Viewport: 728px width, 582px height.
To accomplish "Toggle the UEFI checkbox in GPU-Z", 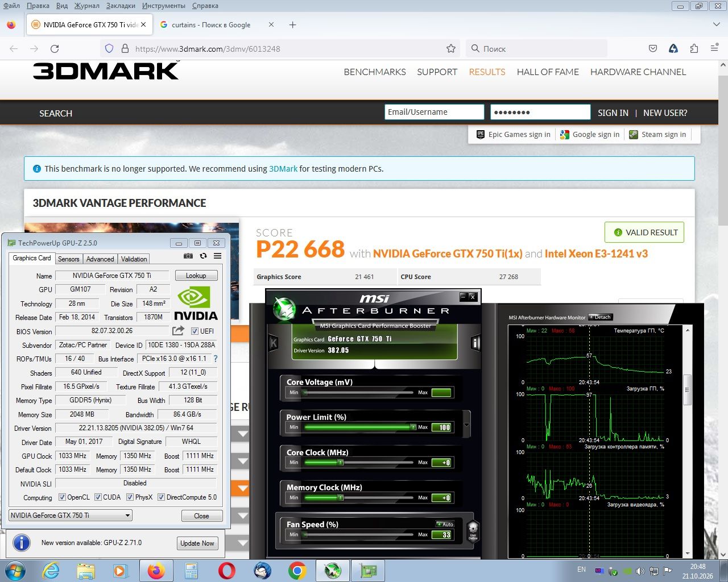I will (x=195, y=331).
